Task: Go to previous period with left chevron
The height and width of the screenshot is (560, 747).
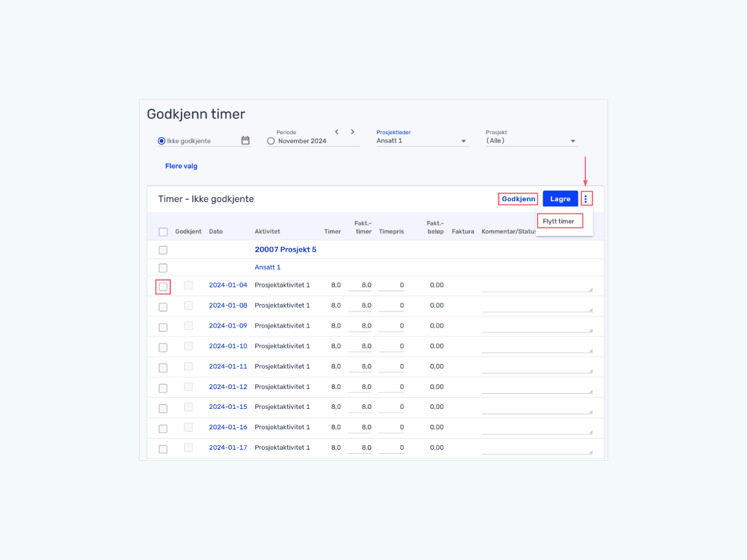Action: click(337, 132)
